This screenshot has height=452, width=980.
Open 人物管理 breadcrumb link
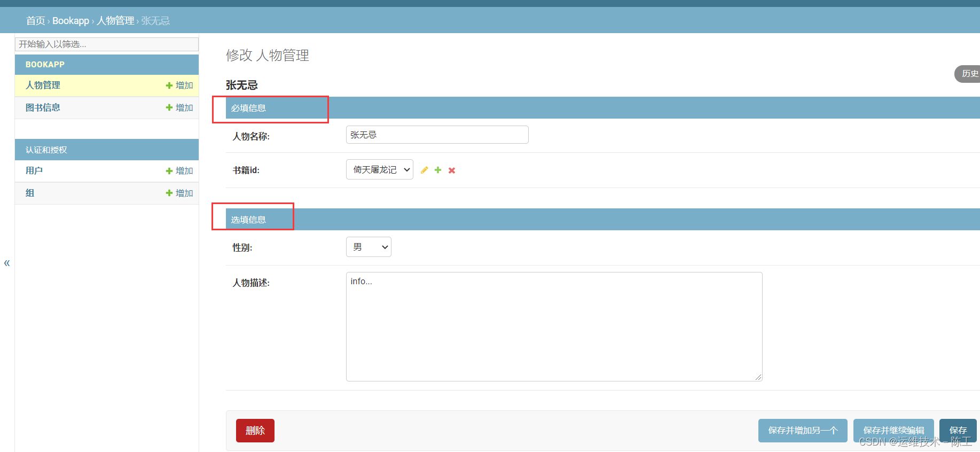[x=115, y=21]
